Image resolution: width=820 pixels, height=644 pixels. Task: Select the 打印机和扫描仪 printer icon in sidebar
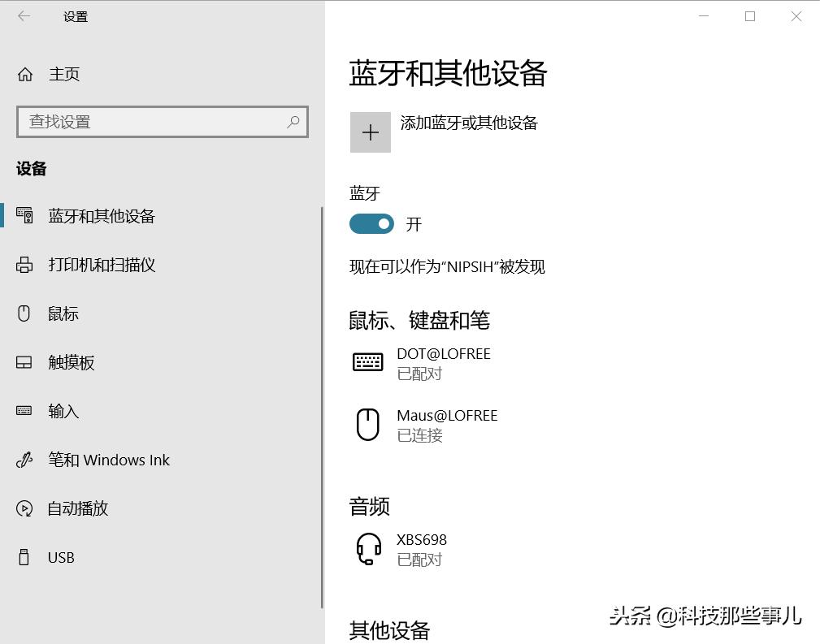[x=23, y=265]
